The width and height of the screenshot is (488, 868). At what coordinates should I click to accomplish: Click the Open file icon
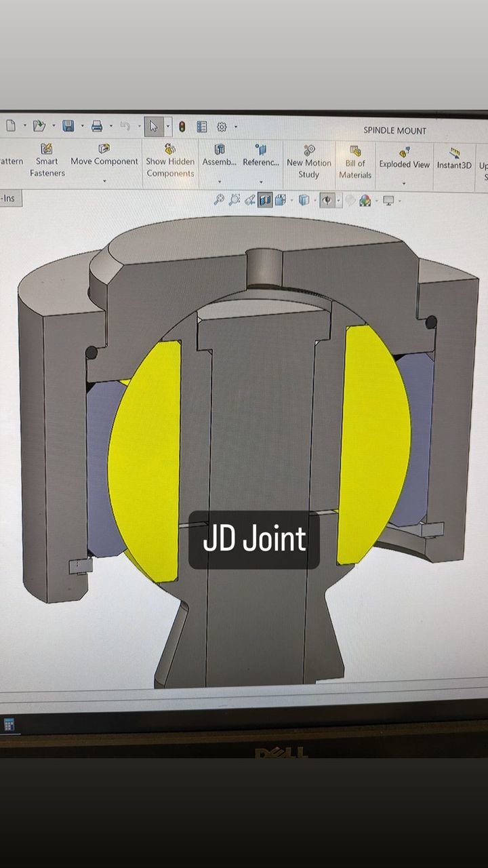coord(39,125)
